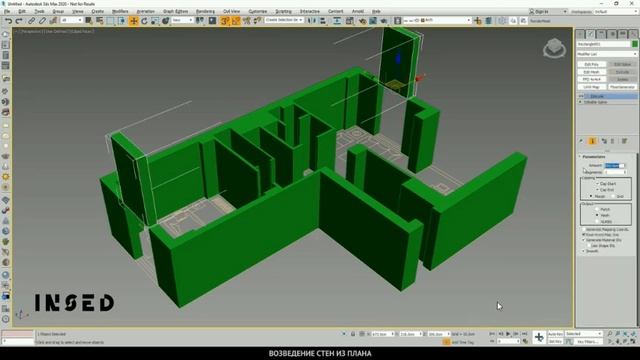The width and height of the screenshot is (640, 360).
Task: Open the selection filter All dropdown
Action: (71, 20)
